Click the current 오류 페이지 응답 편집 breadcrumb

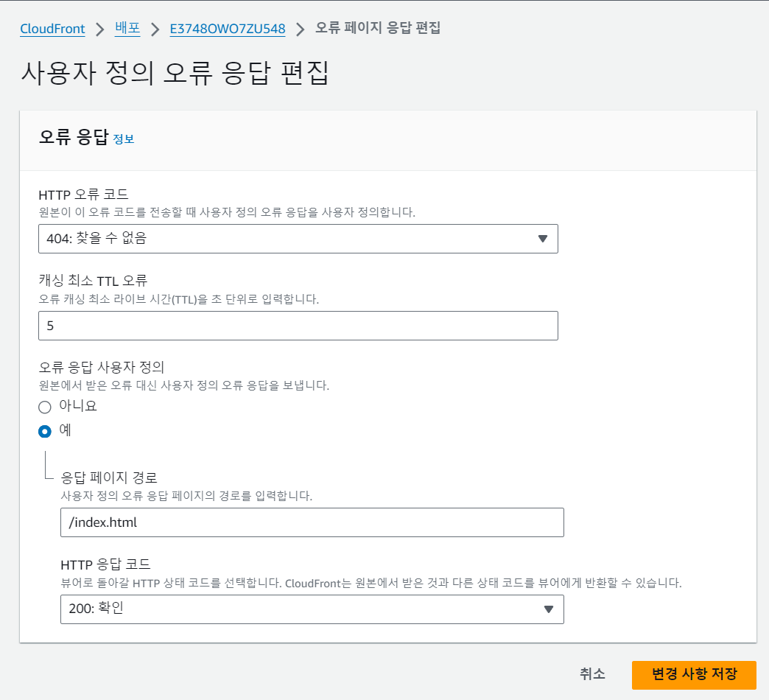tap(378, 29)
